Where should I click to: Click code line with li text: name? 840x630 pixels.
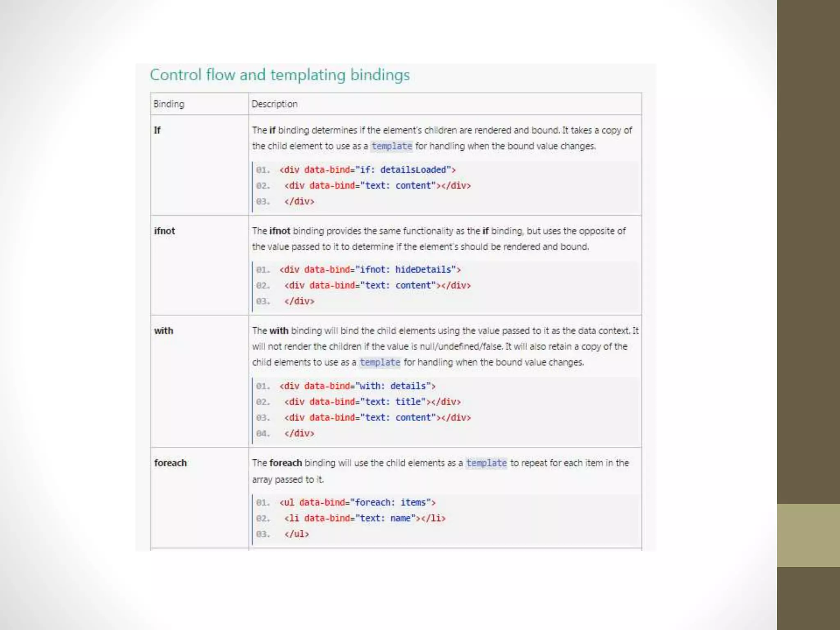coord(365,518)
